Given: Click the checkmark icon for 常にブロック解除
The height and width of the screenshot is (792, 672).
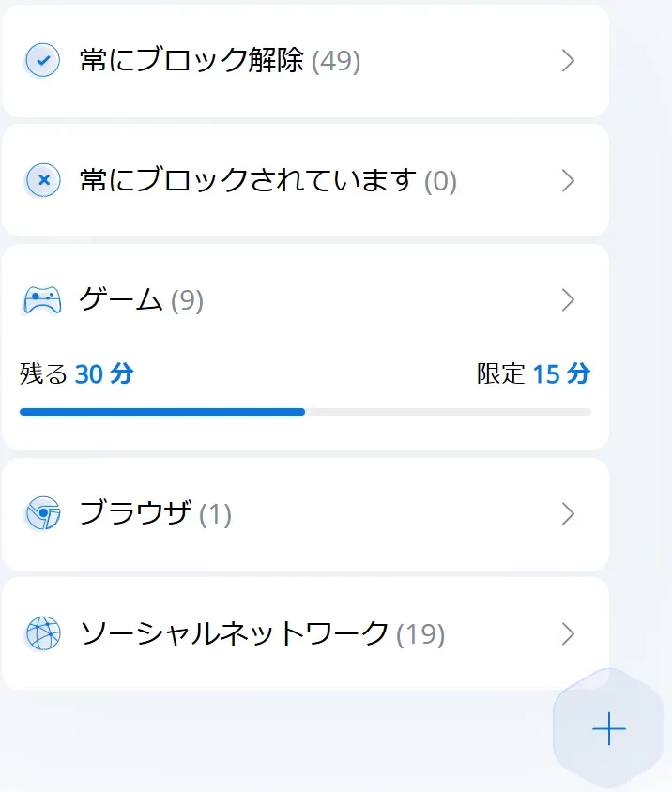Looking at the screenshot, I should pos(42,61).
